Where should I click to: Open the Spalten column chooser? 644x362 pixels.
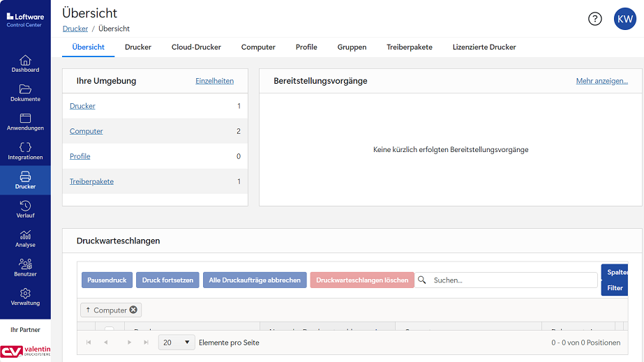coord(614,272)
